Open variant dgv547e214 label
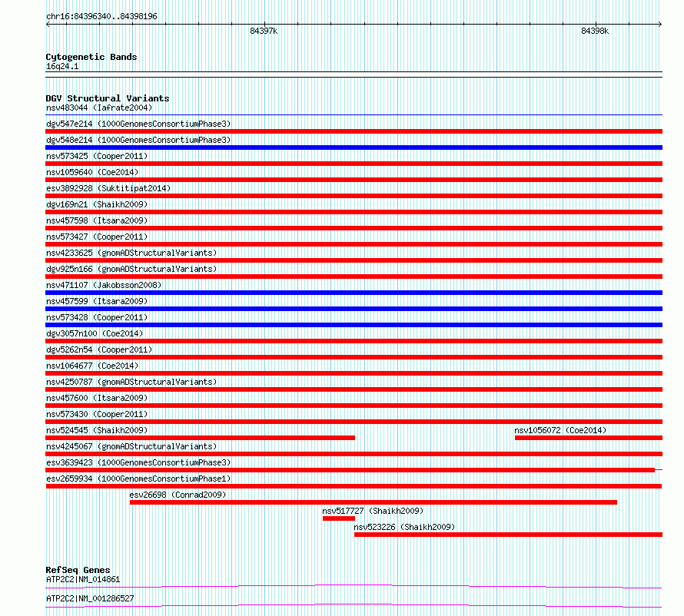Screen dimensions: 684x616 pos(138,124)
